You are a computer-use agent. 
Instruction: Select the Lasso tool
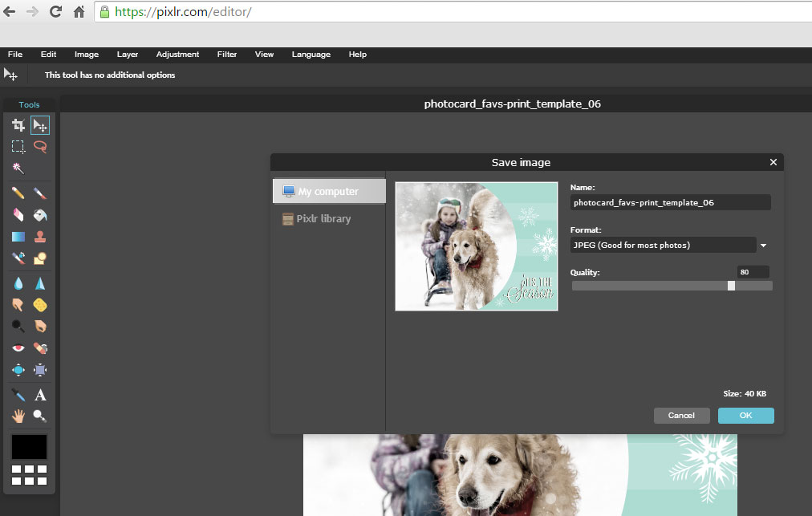coord(40,147)
